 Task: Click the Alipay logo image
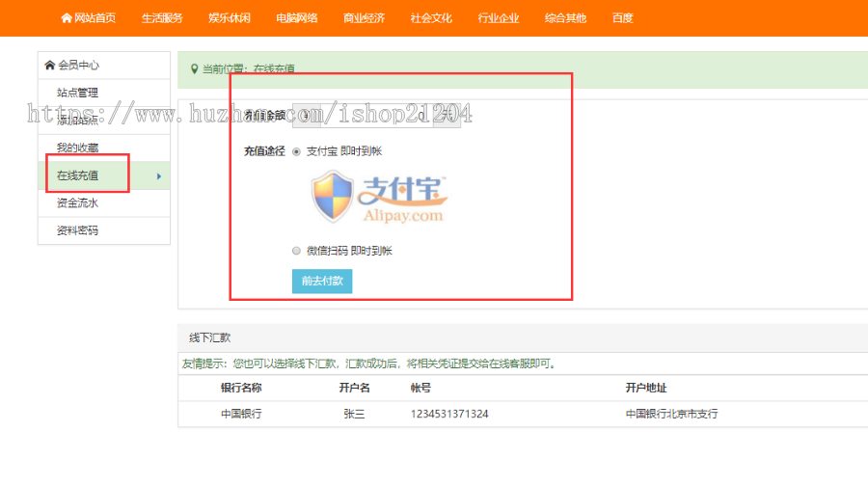point(379,197)
